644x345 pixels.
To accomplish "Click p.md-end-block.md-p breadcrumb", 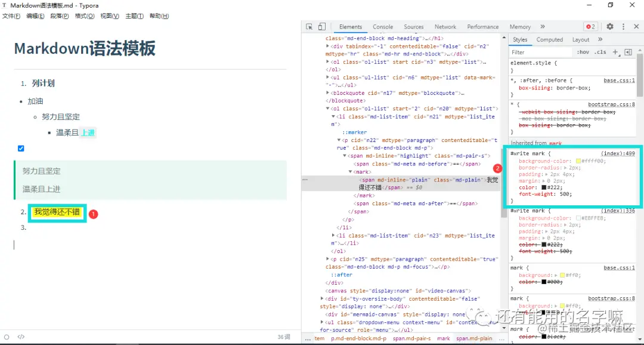I will pyautogui.click(x=358, y=338).
